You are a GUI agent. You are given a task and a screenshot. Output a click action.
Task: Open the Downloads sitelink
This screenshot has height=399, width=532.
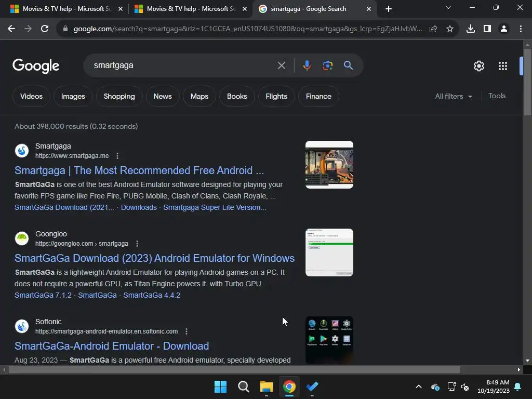(139, 207)
